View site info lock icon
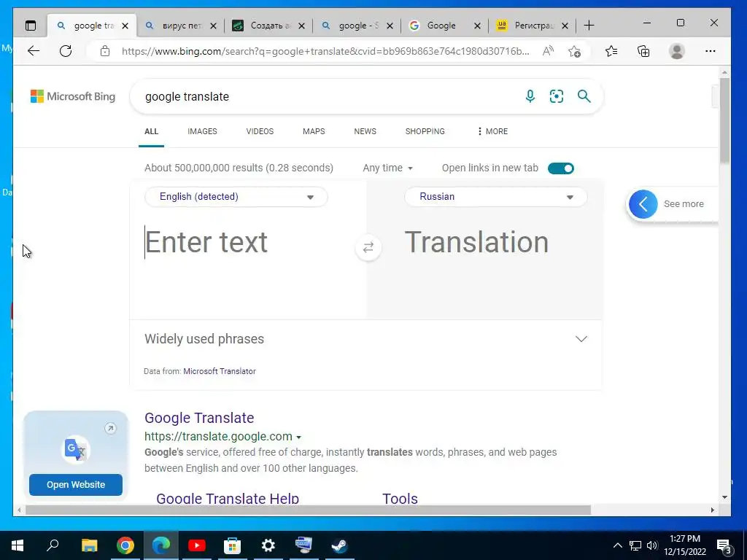 pyautogui.click(x=105, y=51)
